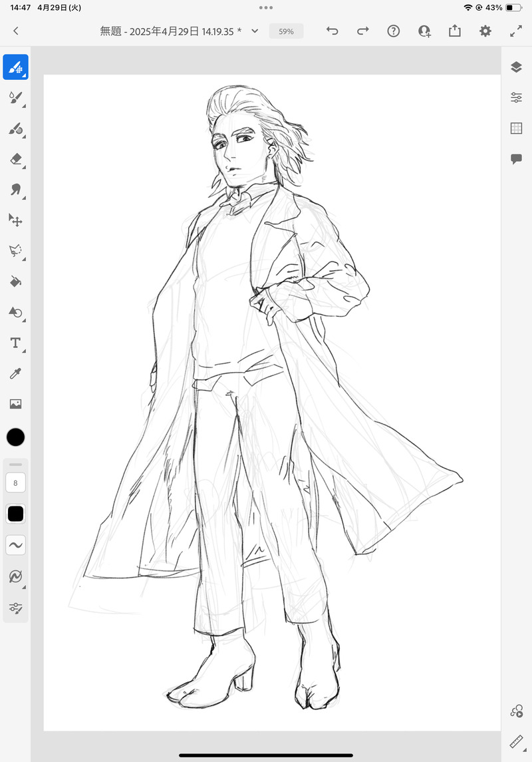The image size is (532, 762).
Task: Open the timelapse recording options
Action: pos(517,711)
